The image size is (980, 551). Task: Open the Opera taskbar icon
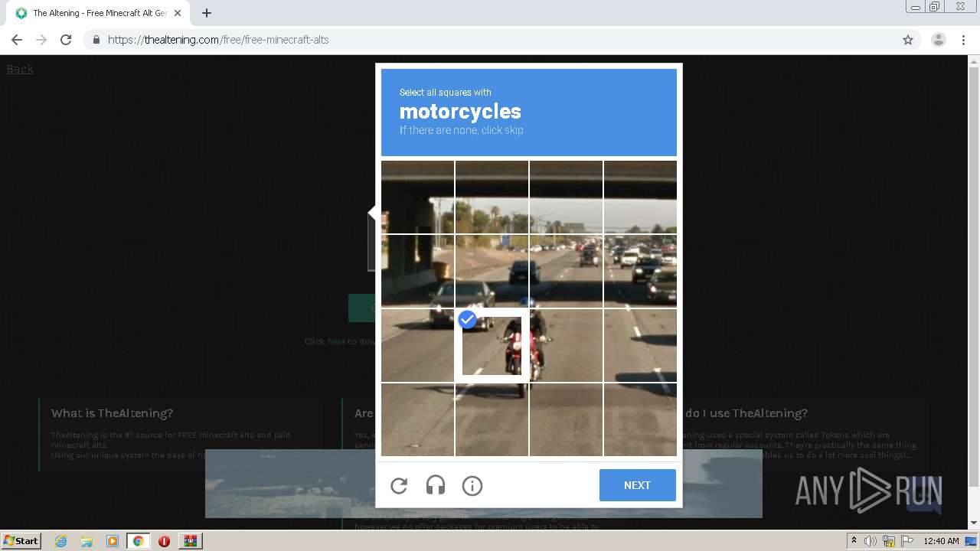(164, 541)
